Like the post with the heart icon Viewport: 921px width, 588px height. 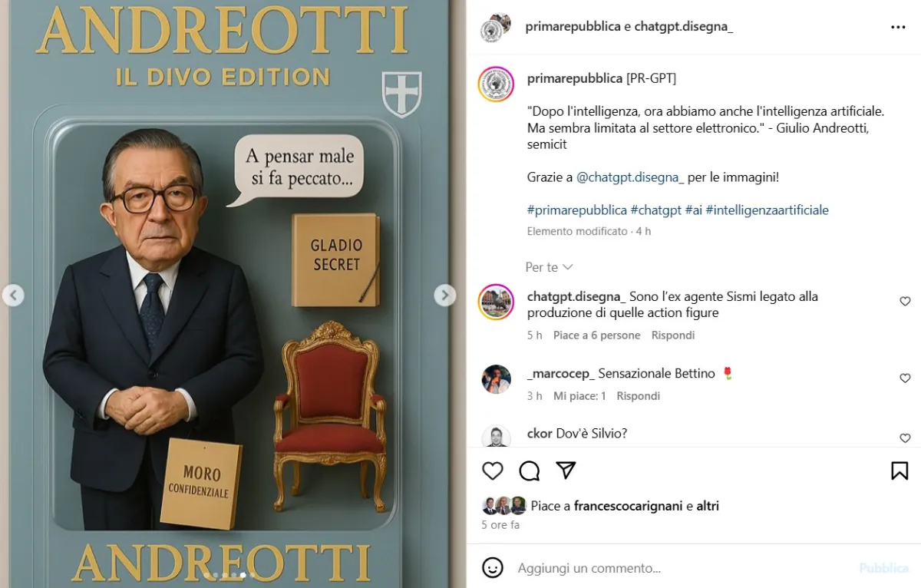[x=493, y=471]
